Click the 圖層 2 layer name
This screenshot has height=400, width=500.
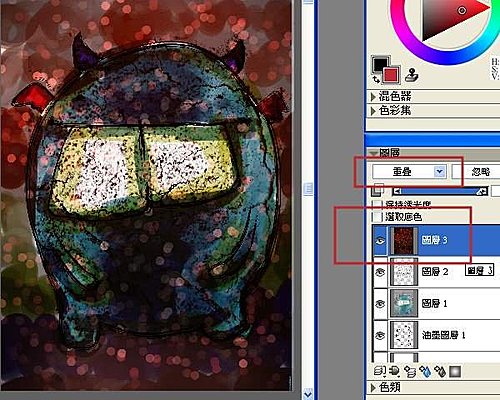(x=434, y=272)
